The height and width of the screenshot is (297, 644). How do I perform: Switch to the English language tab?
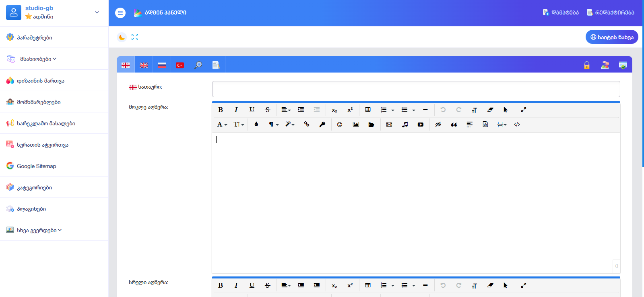point(144,65)
